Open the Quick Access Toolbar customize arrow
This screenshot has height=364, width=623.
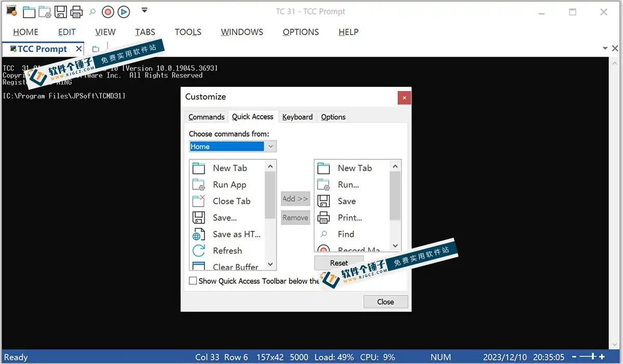[144, 10]
